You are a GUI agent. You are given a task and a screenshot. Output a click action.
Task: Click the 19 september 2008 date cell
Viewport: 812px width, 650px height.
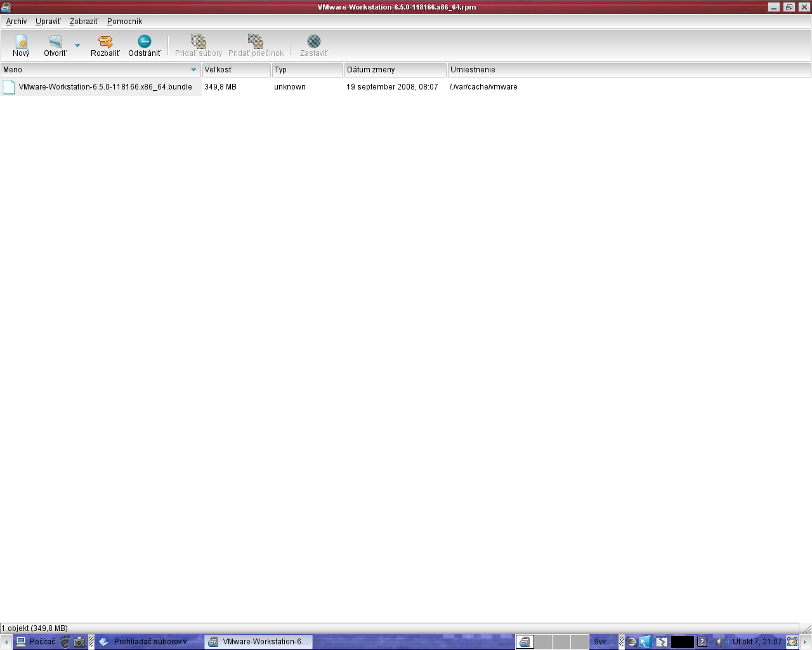[x=392, y=87]
